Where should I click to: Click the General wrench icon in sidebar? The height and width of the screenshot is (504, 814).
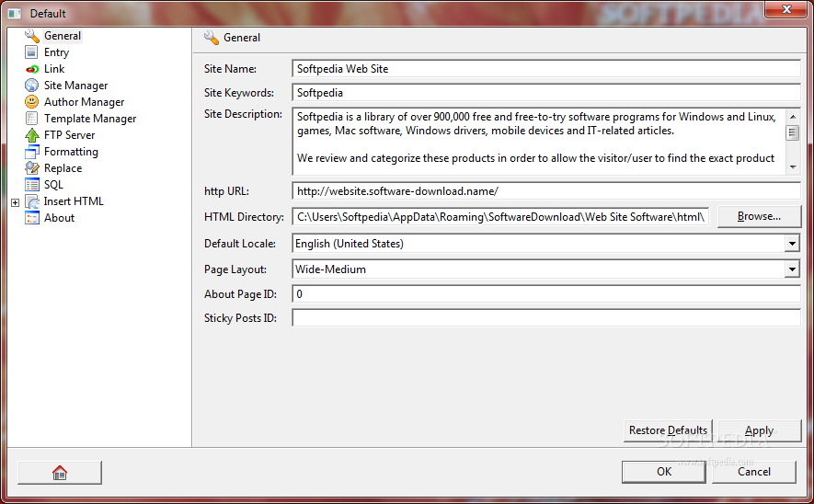point(31,36)
